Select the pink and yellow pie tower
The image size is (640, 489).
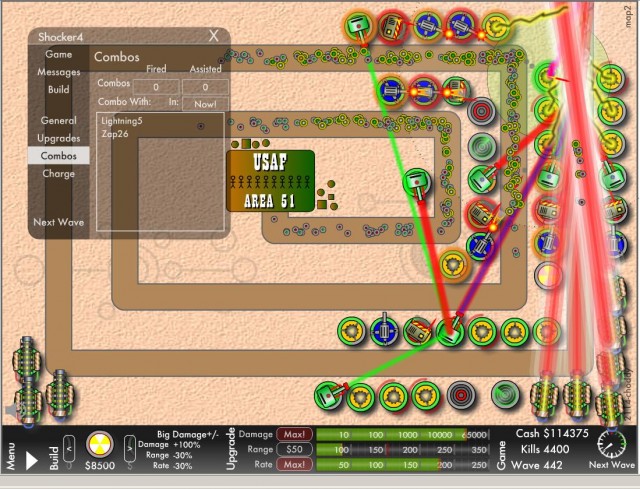(548, 275)
